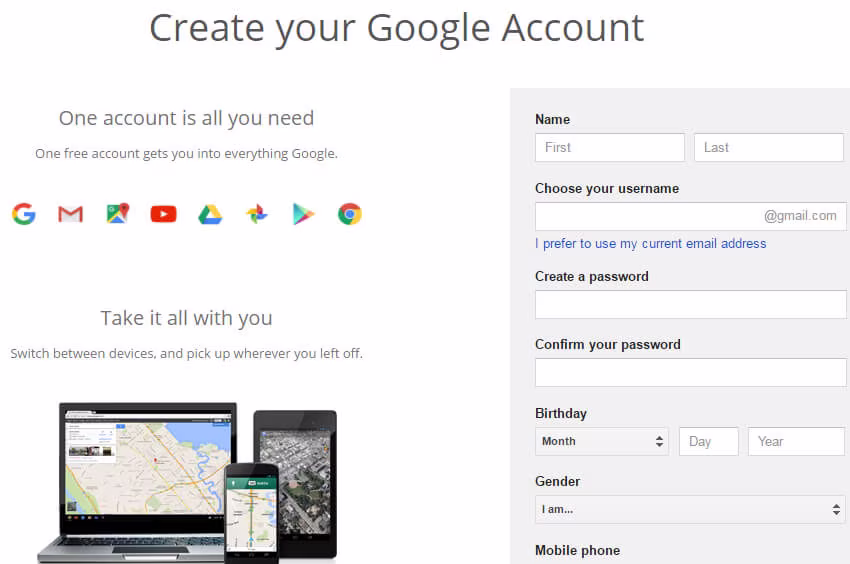Click the 'Confirm your password' label

pyautogui.click(x=608, y=345)
